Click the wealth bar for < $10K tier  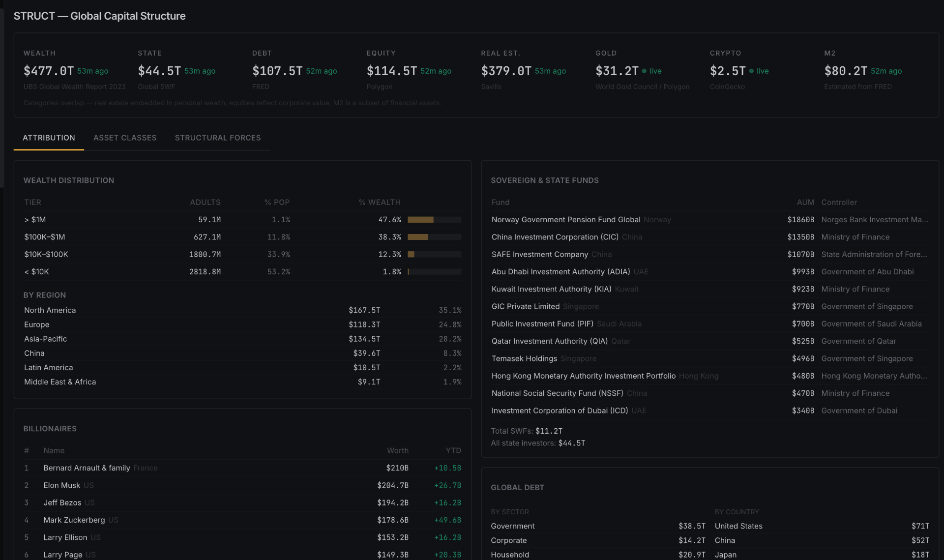pyautogui.click(x=435, y=271)
